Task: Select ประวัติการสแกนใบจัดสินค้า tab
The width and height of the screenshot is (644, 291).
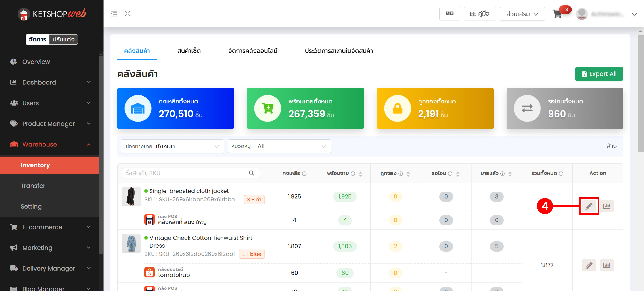Action: coord(339,51)
